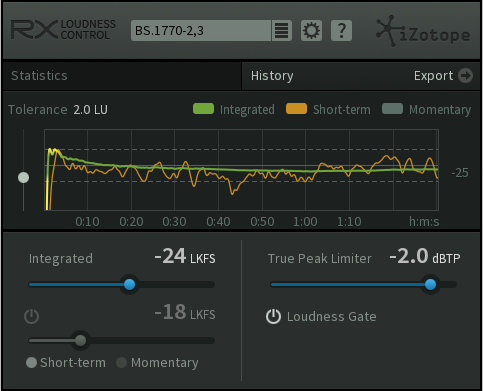Viewport: 483px width, 391px height.
Task: Click the 0:10 timeline label
Action: (87, 222)
